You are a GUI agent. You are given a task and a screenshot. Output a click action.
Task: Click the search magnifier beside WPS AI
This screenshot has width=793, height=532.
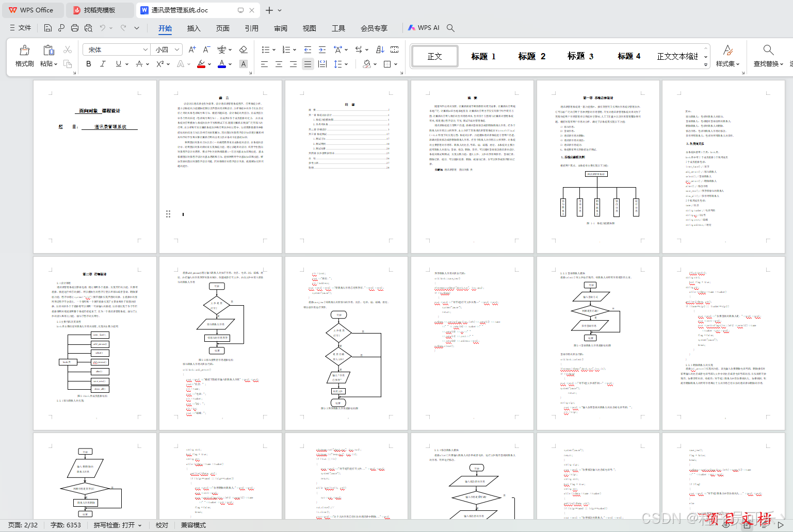(450, 28)
